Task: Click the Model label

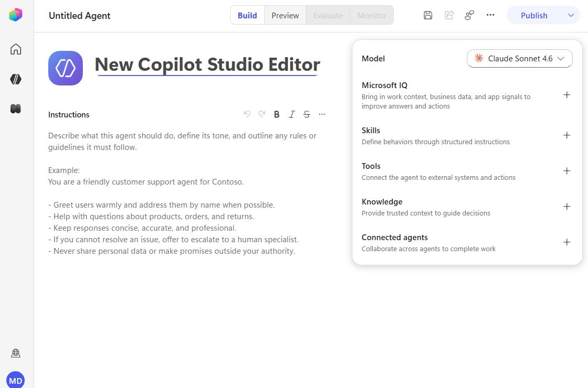Action: tap(373, 59)
